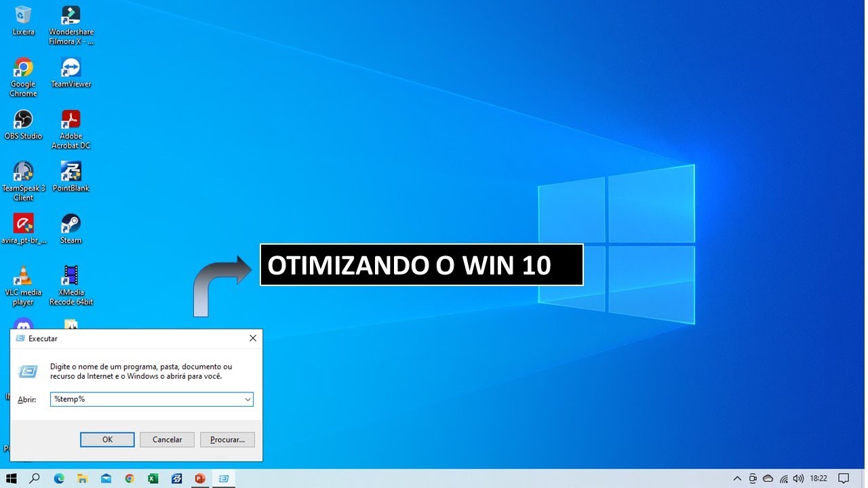Click the Meet Now tray icon
Viewport: 868px width, 488px height.
point(753,479)
